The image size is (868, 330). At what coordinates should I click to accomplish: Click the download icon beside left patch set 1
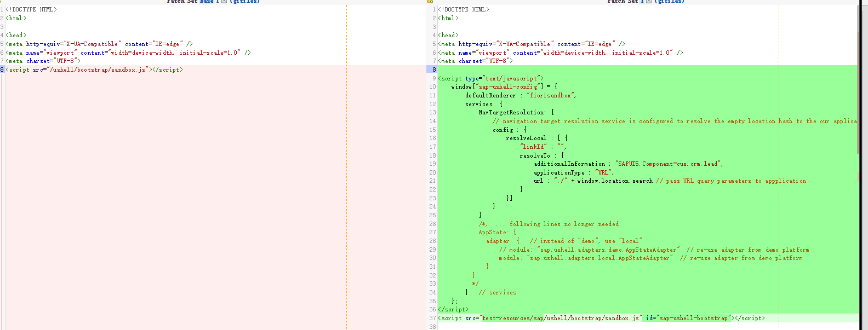point(224,2)
